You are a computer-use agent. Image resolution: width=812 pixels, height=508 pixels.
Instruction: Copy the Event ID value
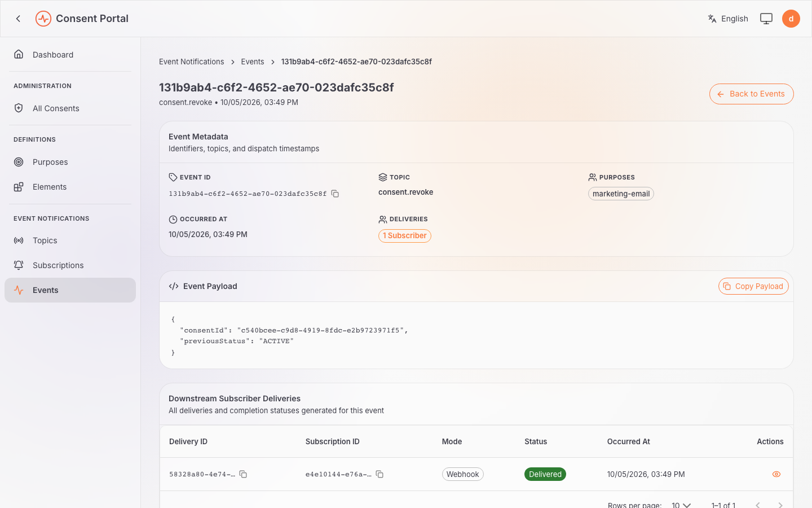click(x=335, y=194)
